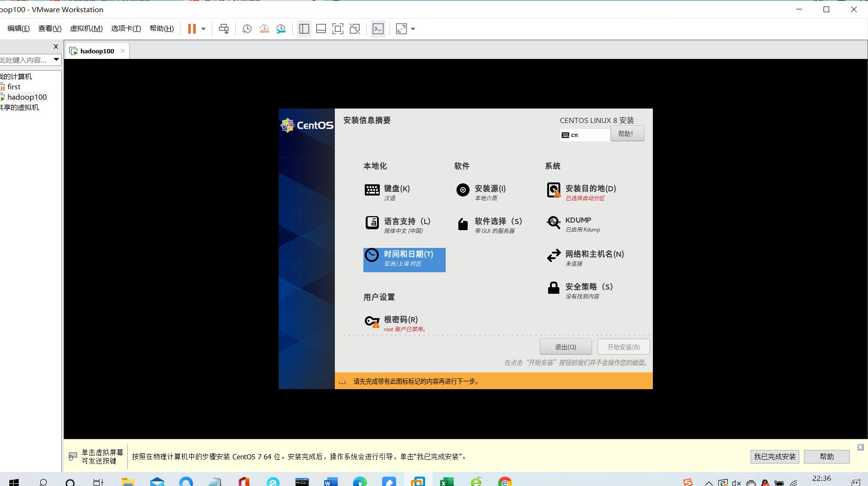The image size is (868, 486).
Task: Click the Unity mode toolbar icon
Action: (355, 29)
